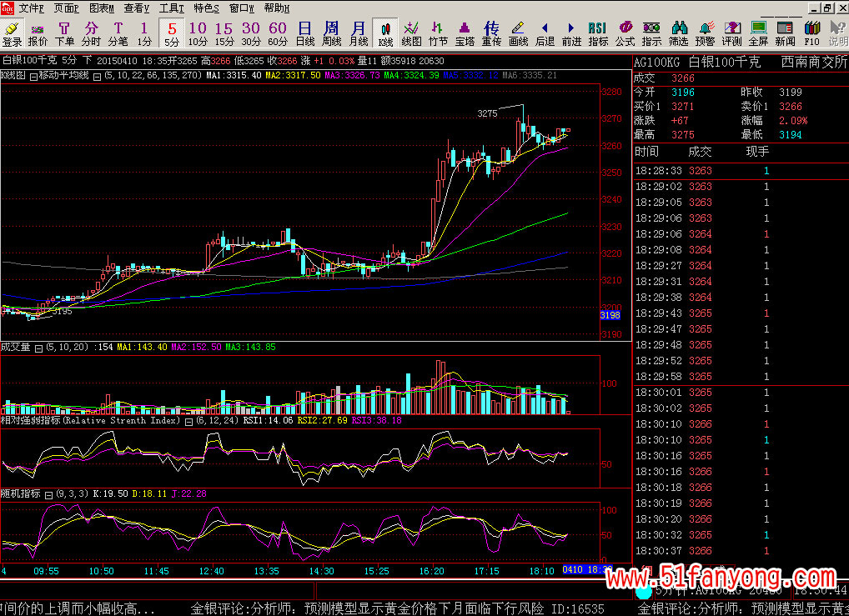849x616 pixels.
Task: Open the 页面P menu
Action: 67,8
